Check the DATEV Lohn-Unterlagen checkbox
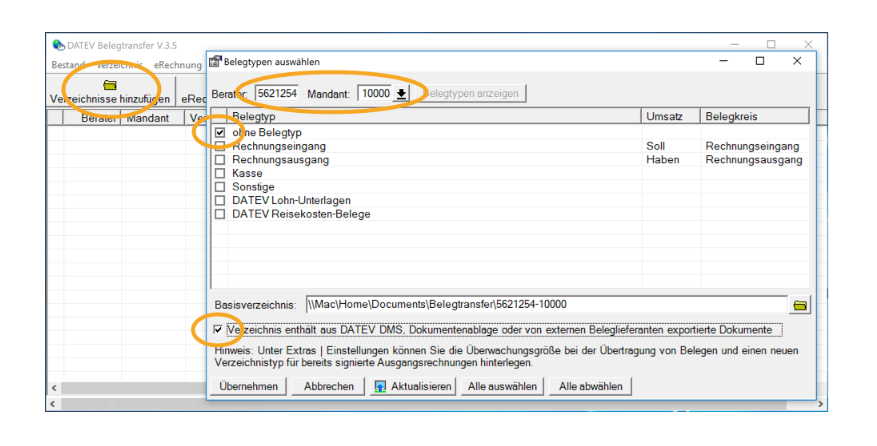The height and width of the screenshot is (446, 877). pyautogui.click(x=220, y=200)
